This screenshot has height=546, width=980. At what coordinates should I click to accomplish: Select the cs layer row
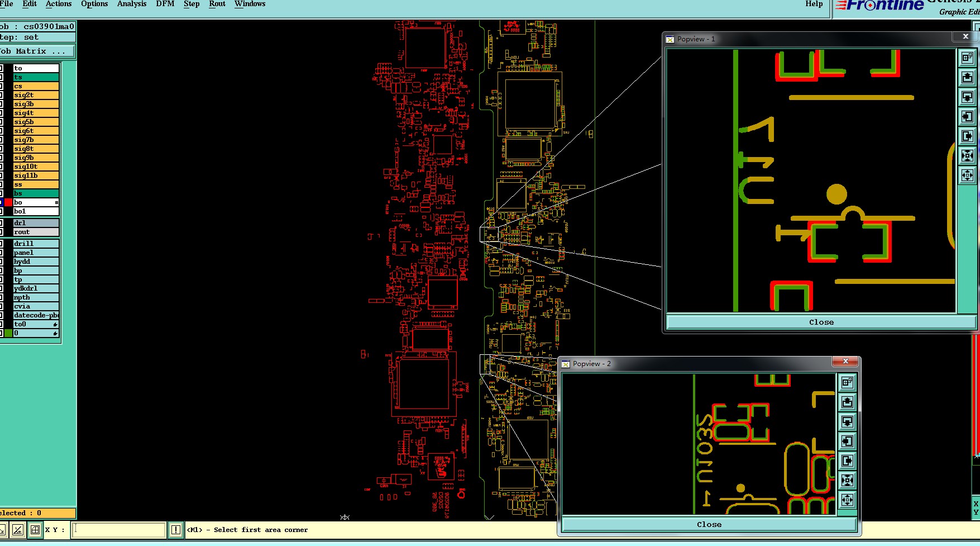(36, 86)
